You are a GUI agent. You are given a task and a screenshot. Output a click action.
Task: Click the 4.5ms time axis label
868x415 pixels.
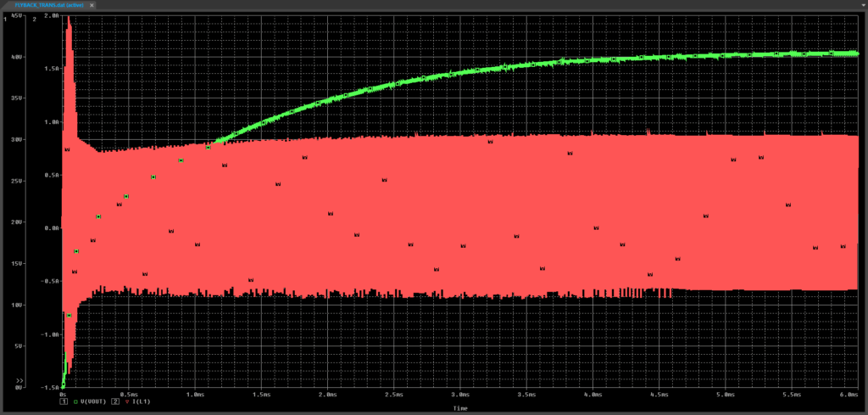(x=659, y=395)
